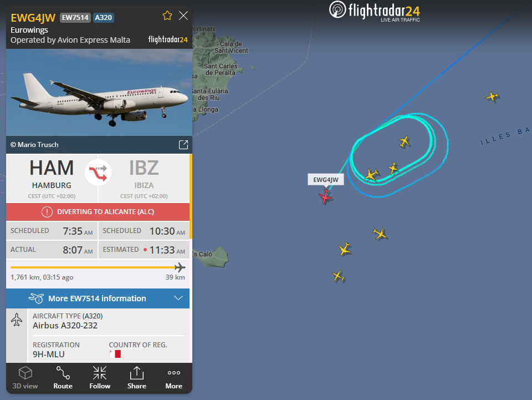The height and width of the screenshot is (400, 532).
Task: Open the 3D view of the flight
Action: click(x=25, y=378)
